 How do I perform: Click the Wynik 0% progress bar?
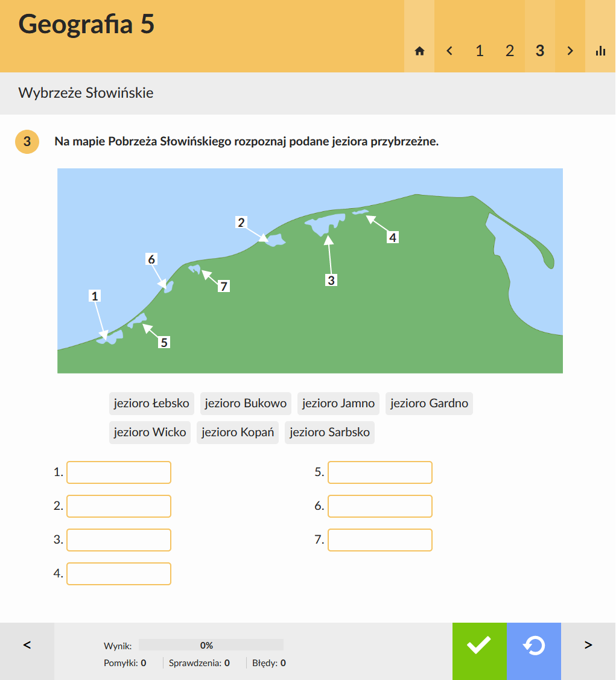[211, 645]
